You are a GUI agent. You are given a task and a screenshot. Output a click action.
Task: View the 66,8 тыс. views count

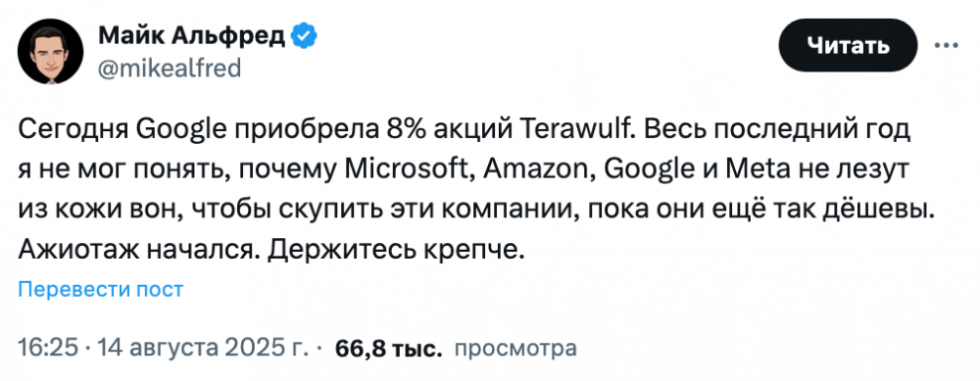(x=389, y=349)
